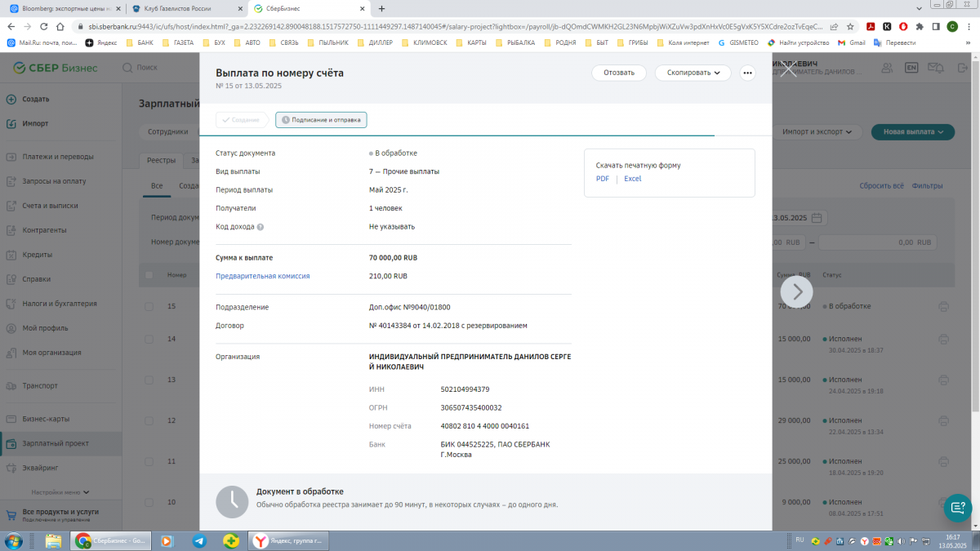Image resolution: width=980 pixels, height=551 pixels.
Task: Click the browser address bar
Action: [x=449, y=26]
